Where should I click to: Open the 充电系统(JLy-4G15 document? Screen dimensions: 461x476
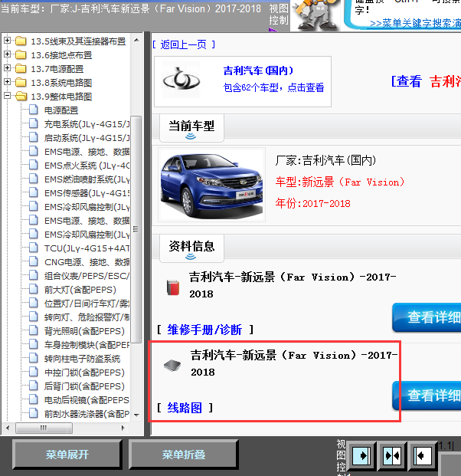[87, 124]
